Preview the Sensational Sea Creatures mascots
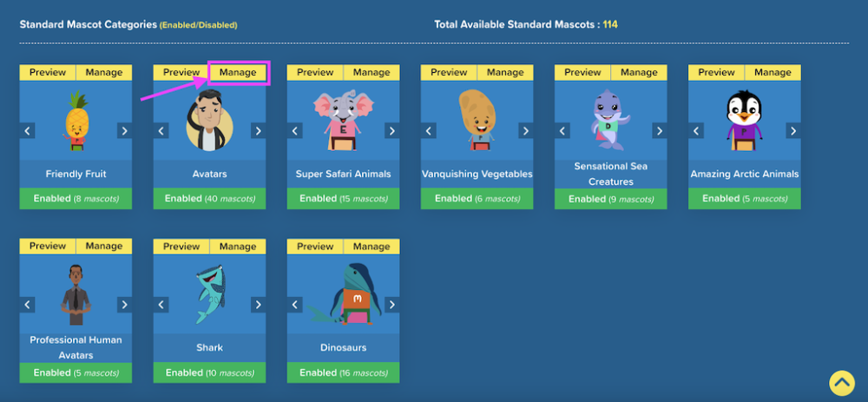Image resolution: width=868 pixels, height=402 pixels. (583, 73)
